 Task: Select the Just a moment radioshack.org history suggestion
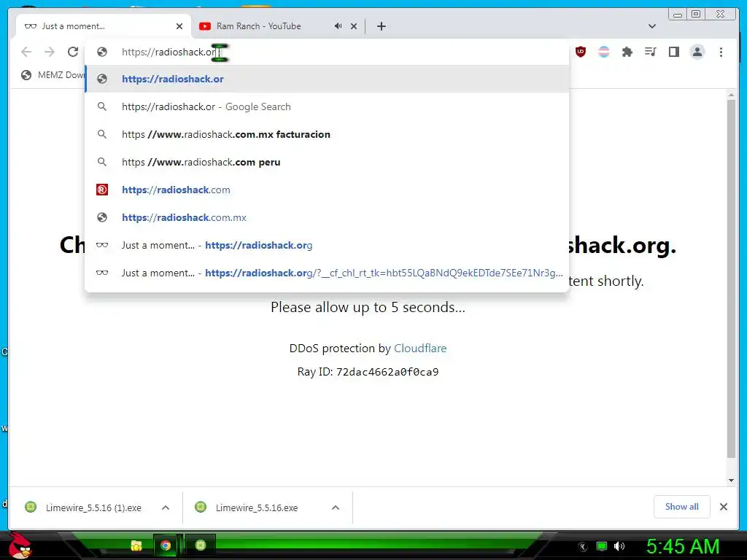pyautogui.click(x=327, y=245)
